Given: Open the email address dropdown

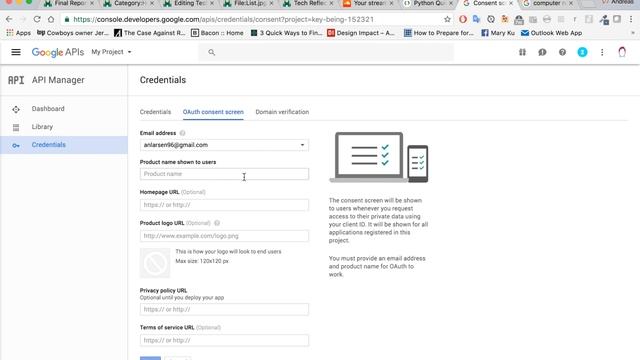Looking at the screenshot, I should coord(224,145).
